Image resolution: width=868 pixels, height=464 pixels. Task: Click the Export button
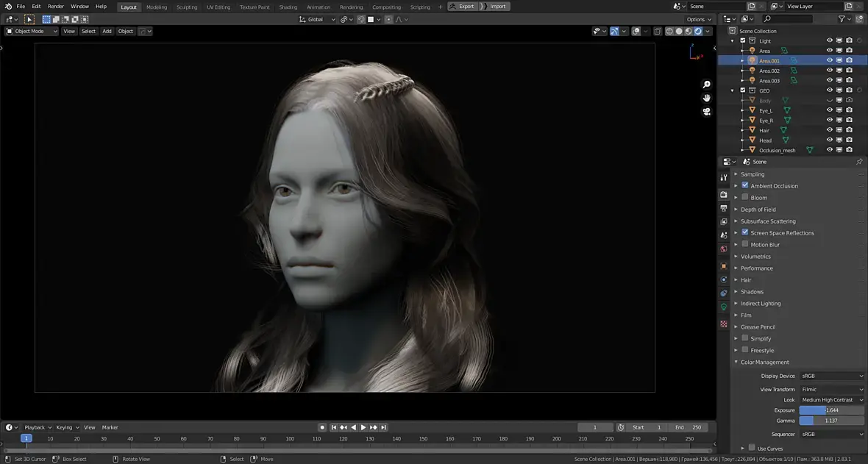coord(463,7)
